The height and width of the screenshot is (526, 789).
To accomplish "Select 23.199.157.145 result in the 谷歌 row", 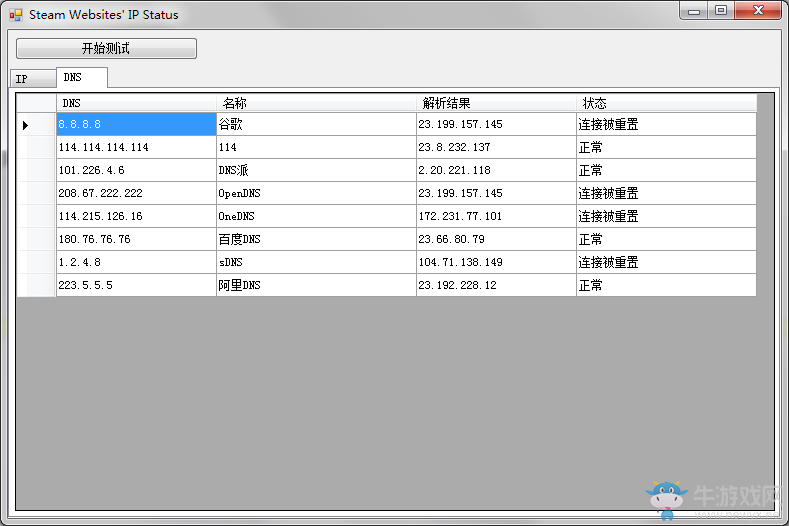I will (497, 124).
